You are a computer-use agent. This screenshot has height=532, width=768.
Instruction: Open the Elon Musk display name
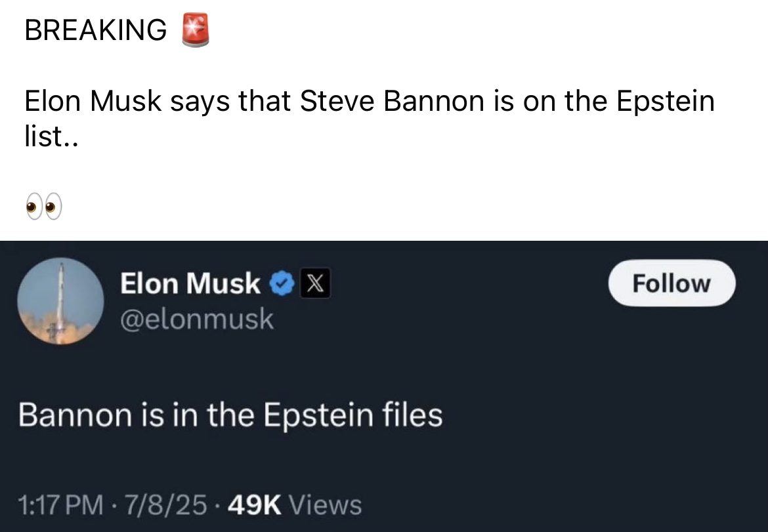[190, 283]
